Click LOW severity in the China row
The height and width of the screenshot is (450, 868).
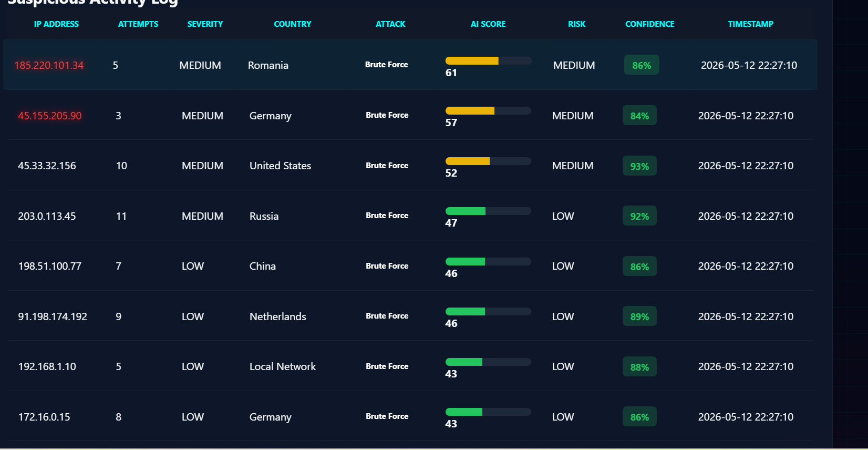pyautogui.click(x=193, y=266)
